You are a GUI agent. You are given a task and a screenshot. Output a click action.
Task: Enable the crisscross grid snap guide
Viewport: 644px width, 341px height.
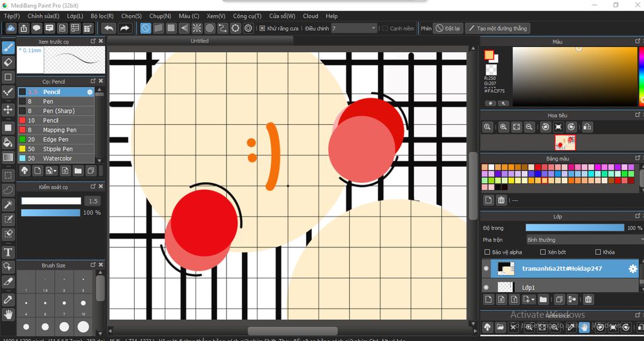coord(171,28)
